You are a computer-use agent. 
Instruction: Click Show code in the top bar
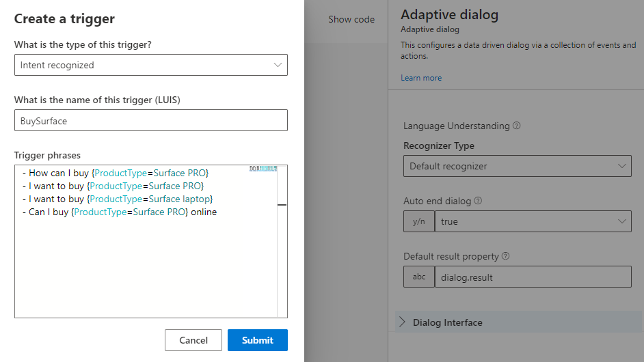pyautogui.click(x=351, y=19)
